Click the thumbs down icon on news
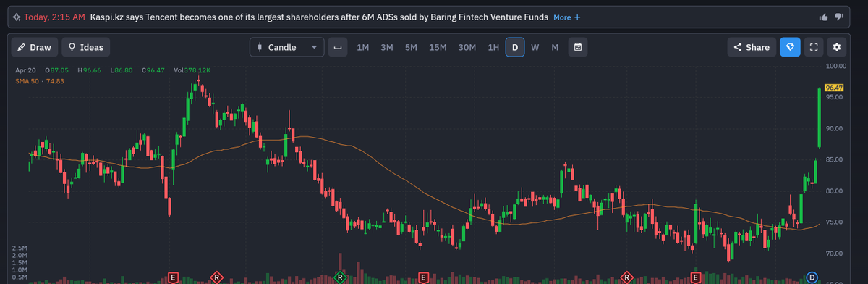Image resolution: width=868 pixels, height=284 pixels. tap(839, 17)
